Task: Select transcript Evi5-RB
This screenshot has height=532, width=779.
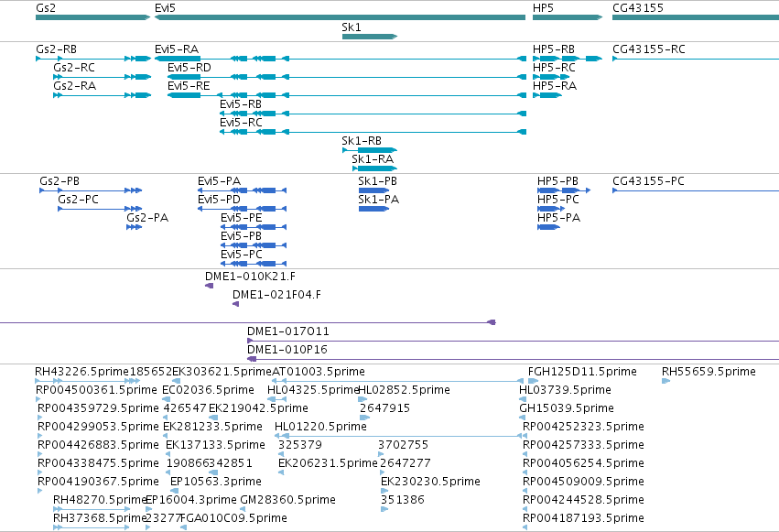Action: click(x=373, y=114)
